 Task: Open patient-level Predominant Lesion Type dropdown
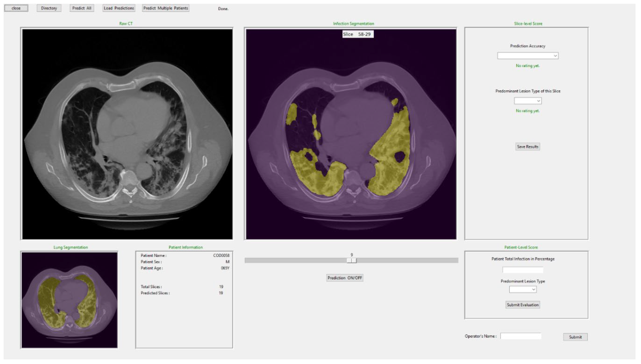coord(523,289)
